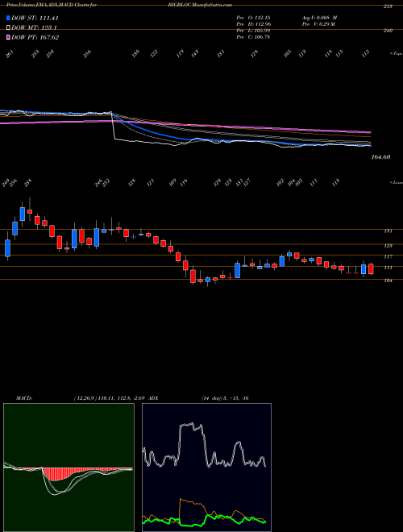Image resolution: width=403 pixels, height=532 pixels.
Task: Click the blue DOW ST legend swatch
Action: pos(8,18)
